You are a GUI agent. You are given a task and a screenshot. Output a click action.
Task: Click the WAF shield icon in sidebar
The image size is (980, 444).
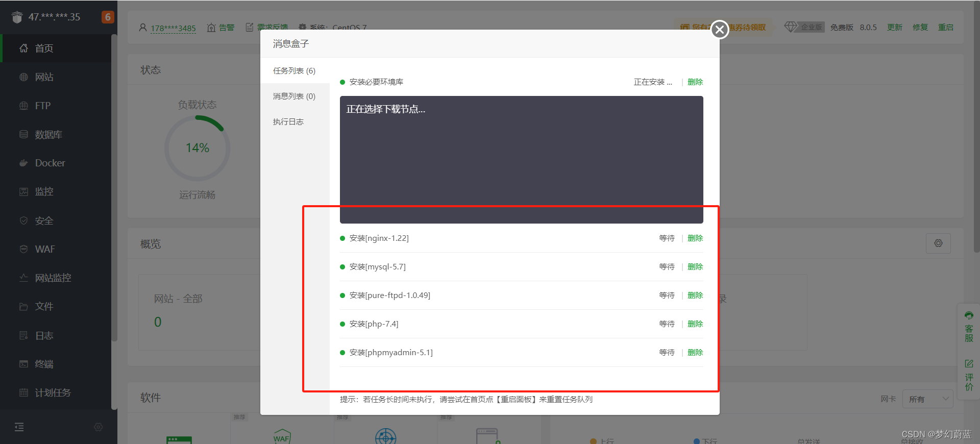(23, 249)
